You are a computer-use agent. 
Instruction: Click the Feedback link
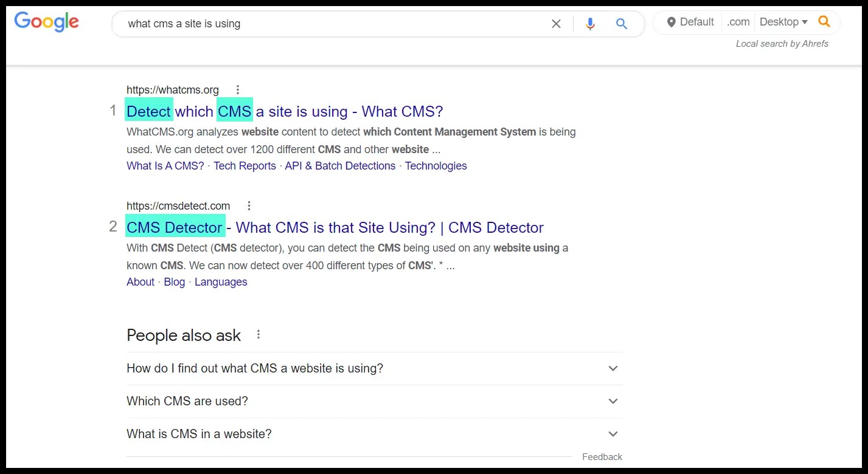click(602, 457)
